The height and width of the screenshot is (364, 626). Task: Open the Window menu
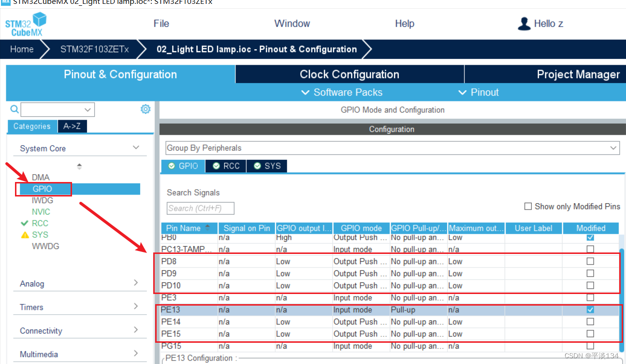click(292, 23)
